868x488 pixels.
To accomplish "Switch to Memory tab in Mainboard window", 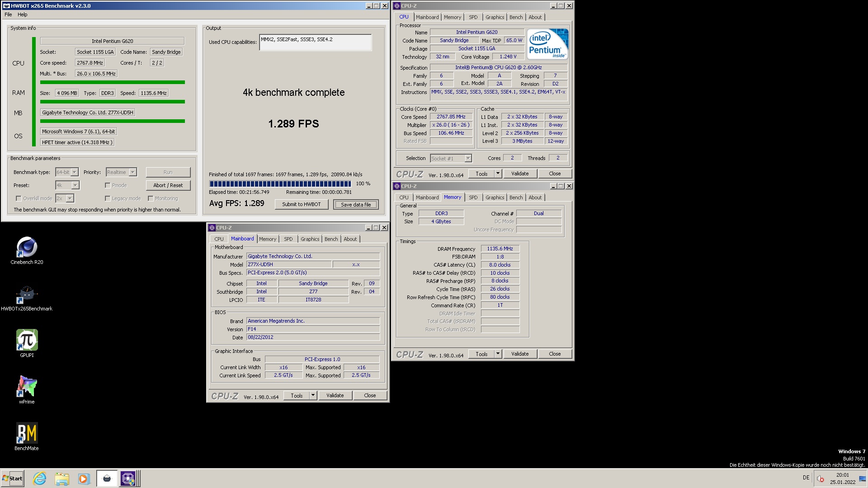I will [x=268, y=239].
